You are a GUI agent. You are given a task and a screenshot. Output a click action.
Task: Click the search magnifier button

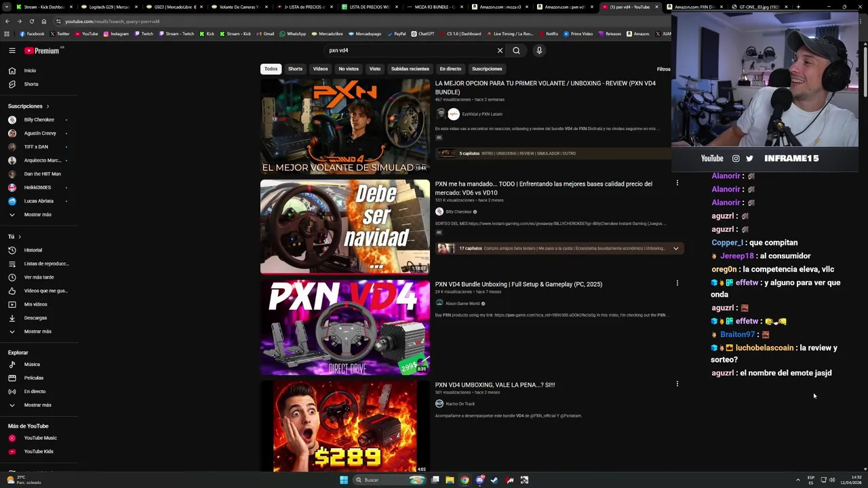516,50
